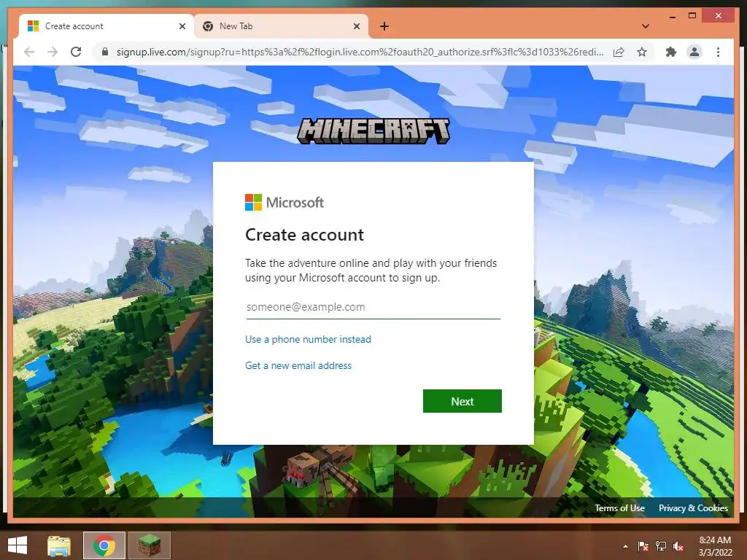Maximize the Chrome window

[692, 16]
